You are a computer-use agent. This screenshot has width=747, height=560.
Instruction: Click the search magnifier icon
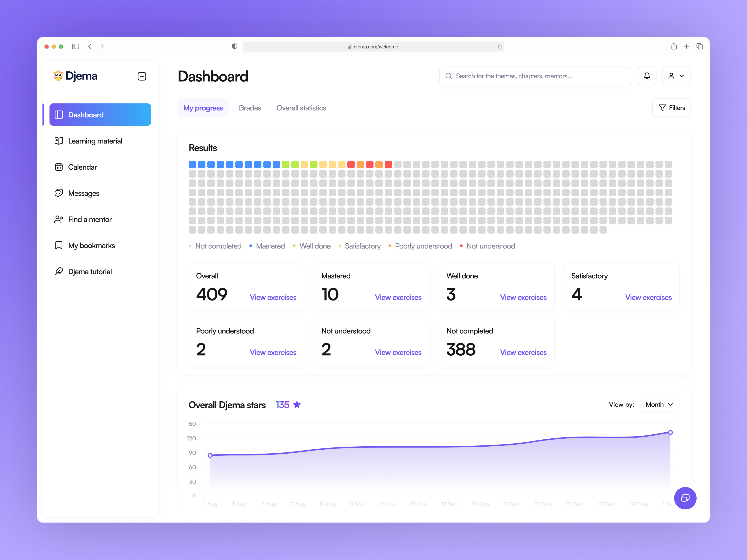click(448, 76)
